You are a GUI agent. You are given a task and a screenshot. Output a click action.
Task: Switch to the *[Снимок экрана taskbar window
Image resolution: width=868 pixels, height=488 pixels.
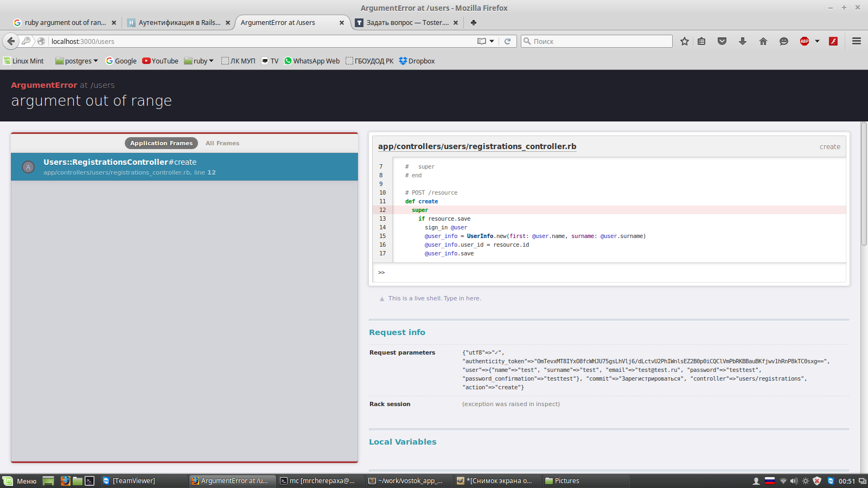497,481
